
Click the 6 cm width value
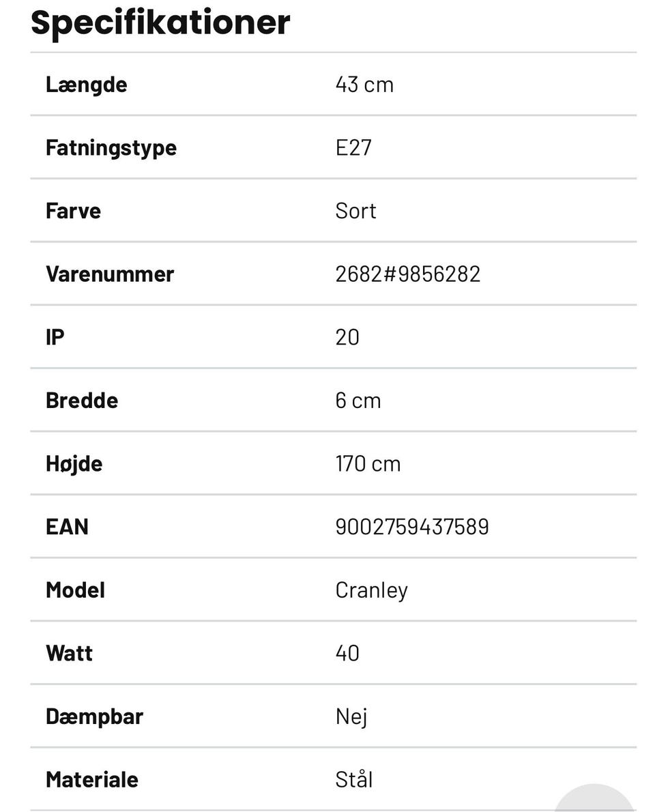click(358, 401)
